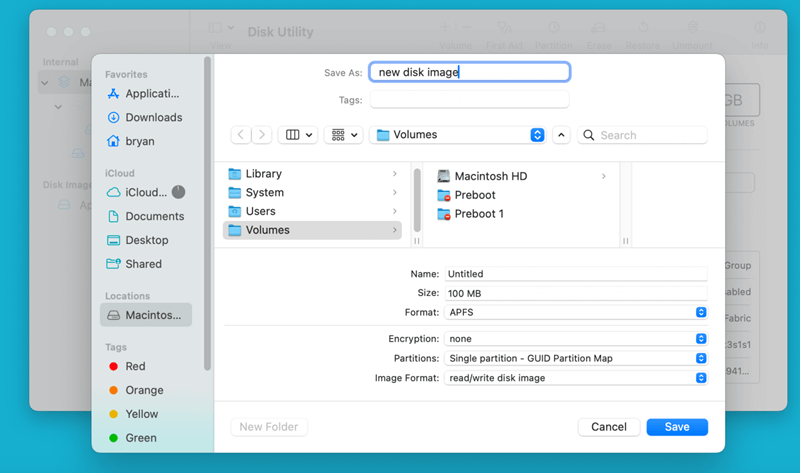
Task: Click the Cancel button
Action: (x=609, y=427)
